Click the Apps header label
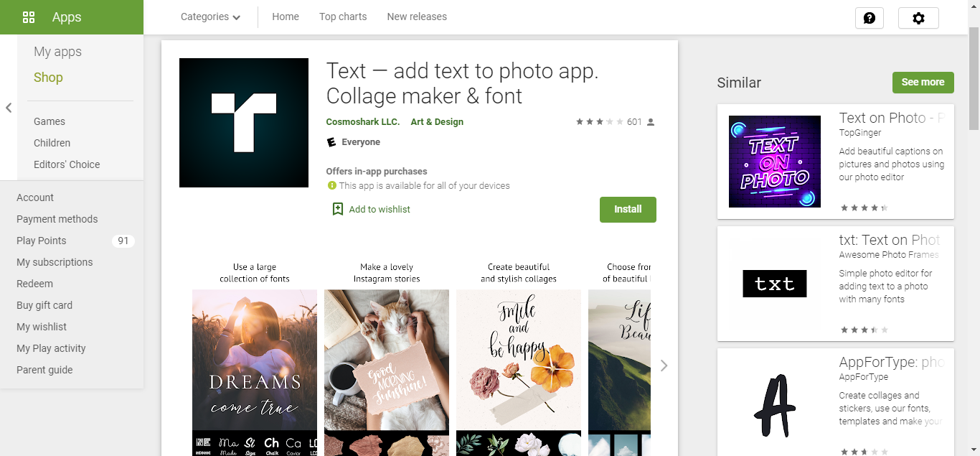The image size is (980, 456). (67, 17)
